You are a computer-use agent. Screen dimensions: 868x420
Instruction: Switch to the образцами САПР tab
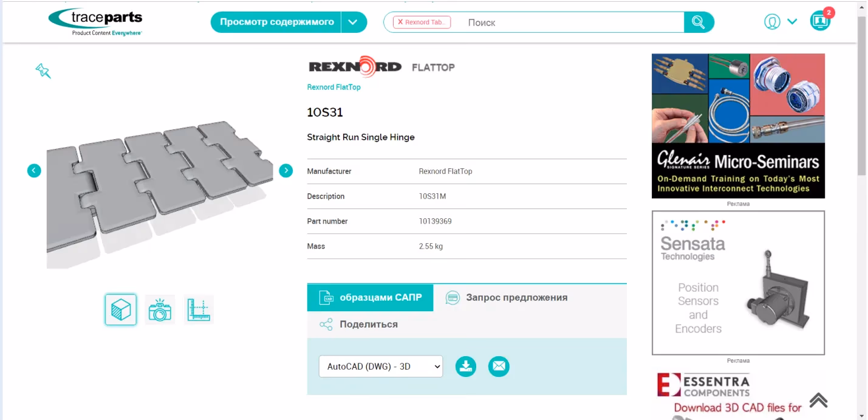pyautogui.click(x=370, y=298)
